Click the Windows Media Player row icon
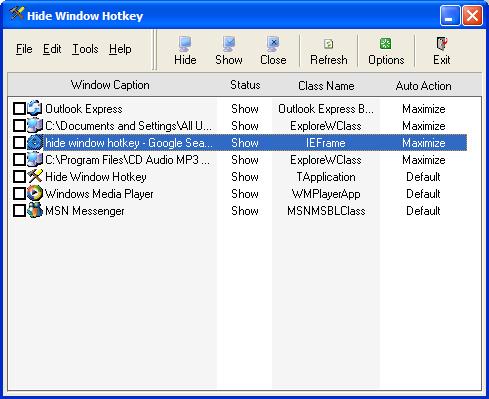Viewport: 489px width, 399px height. (35, 193)
